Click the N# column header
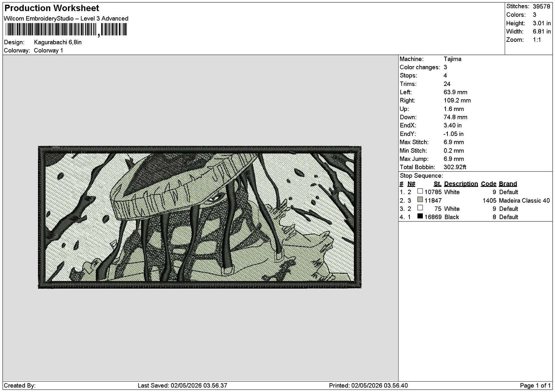This screenshot has height=392, width=555. (x=411, y=184)
